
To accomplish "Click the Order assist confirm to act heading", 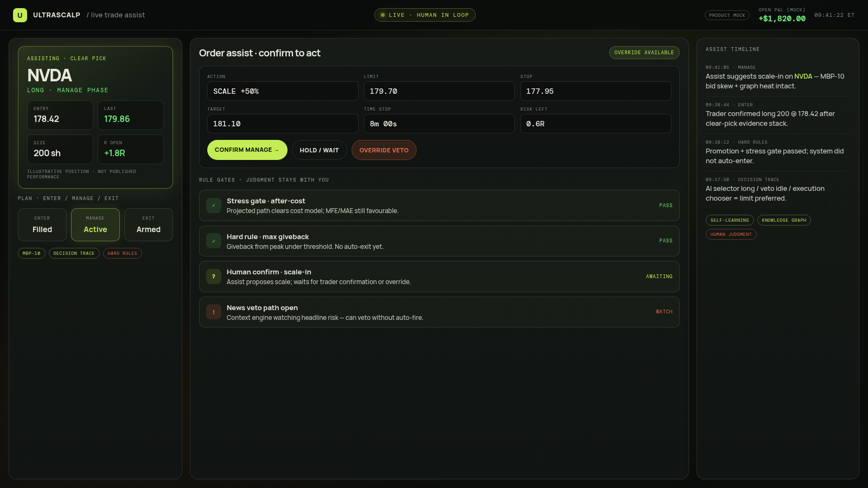I will (x=260, y=53).
